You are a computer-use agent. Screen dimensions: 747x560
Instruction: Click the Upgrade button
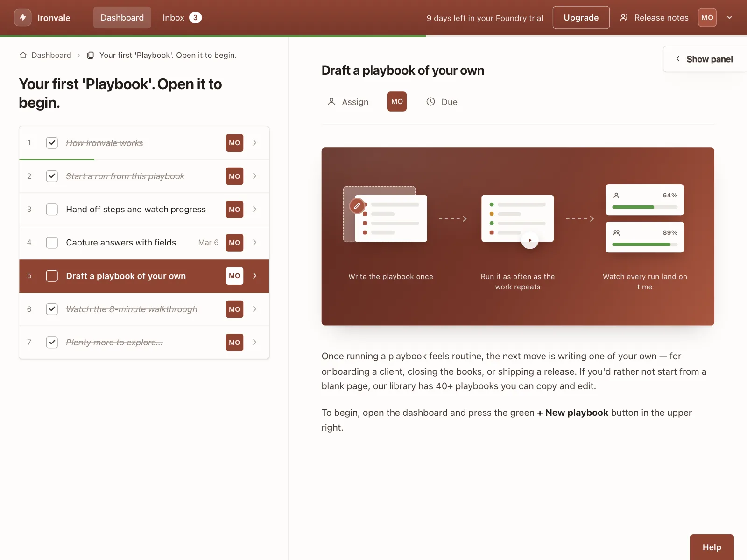[x=581, y=18]
